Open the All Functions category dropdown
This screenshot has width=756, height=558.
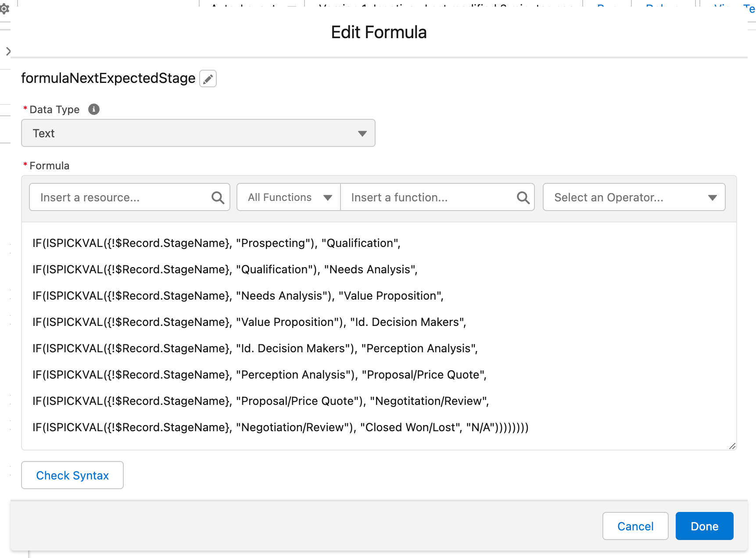coord(289,197)
